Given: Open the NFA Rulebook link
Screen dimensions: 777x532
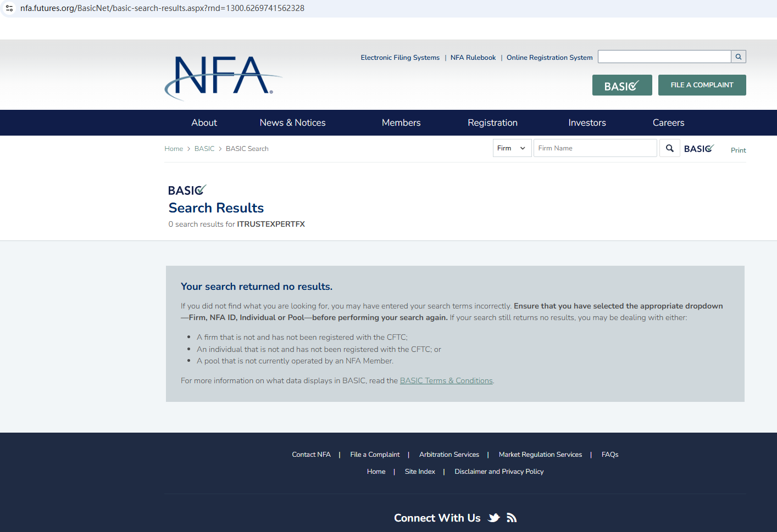Looking at the screenshot, I should pos(473,58).
